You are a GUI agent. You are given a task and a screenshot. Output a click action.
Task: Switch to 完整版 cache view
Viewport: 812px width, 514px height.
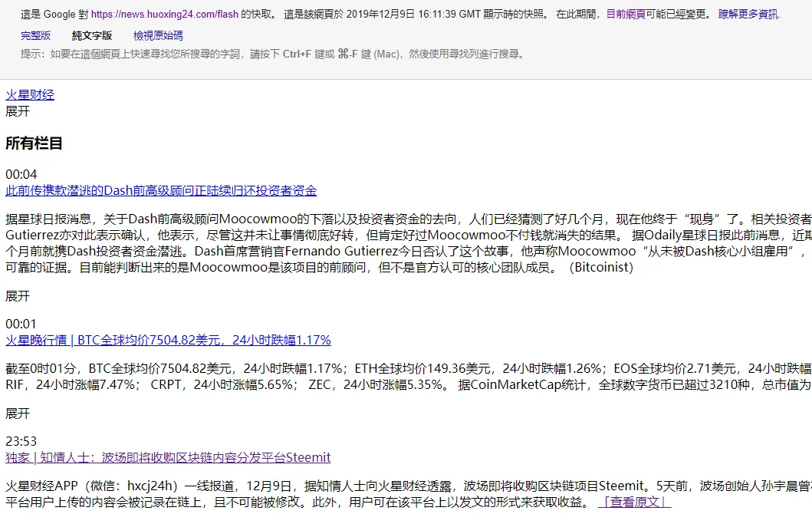(36, 35)
